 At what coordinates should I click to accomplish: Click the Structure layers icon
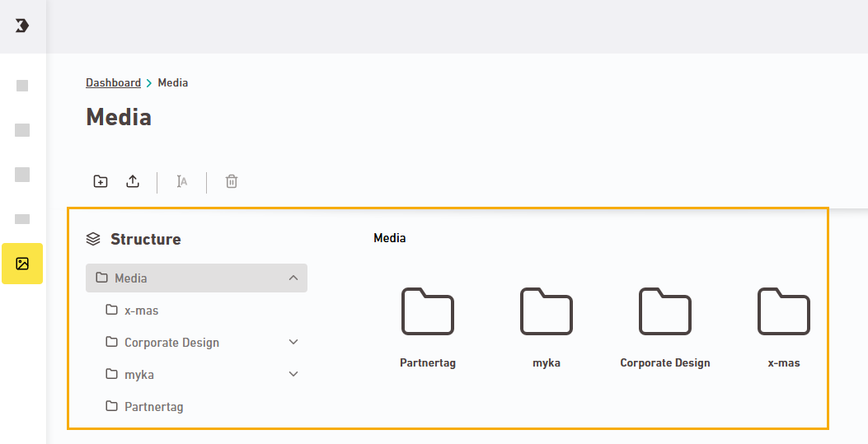(93, 240)
